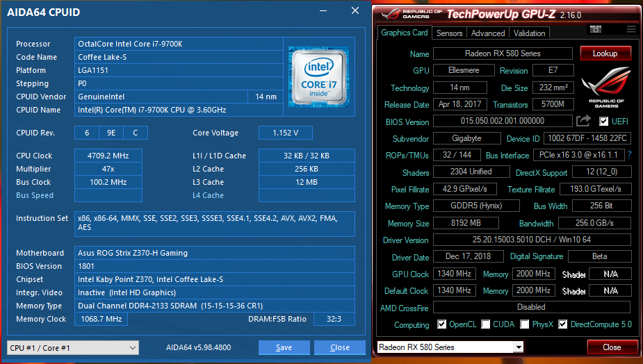Screen dimensions: 643x364
Task: Click the red Close button in GPU-Z
Action: click(x=612, y=347)
